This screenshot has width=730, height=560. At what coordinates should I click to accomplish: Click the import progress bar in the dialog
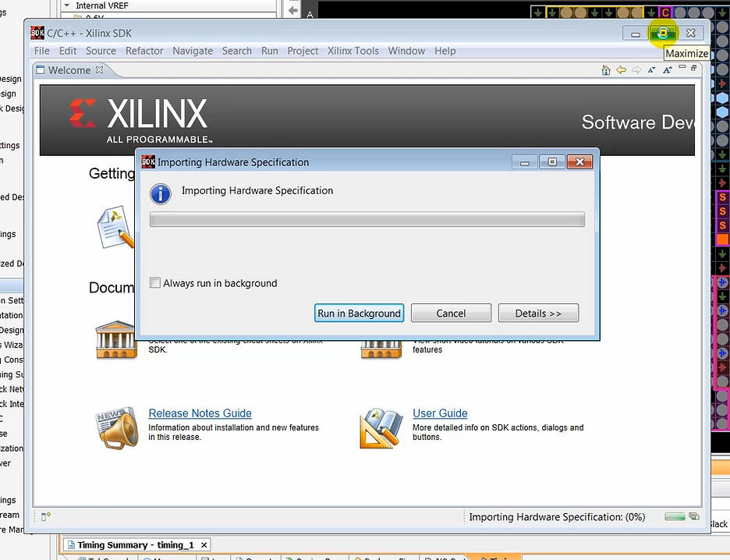point(367,219)
